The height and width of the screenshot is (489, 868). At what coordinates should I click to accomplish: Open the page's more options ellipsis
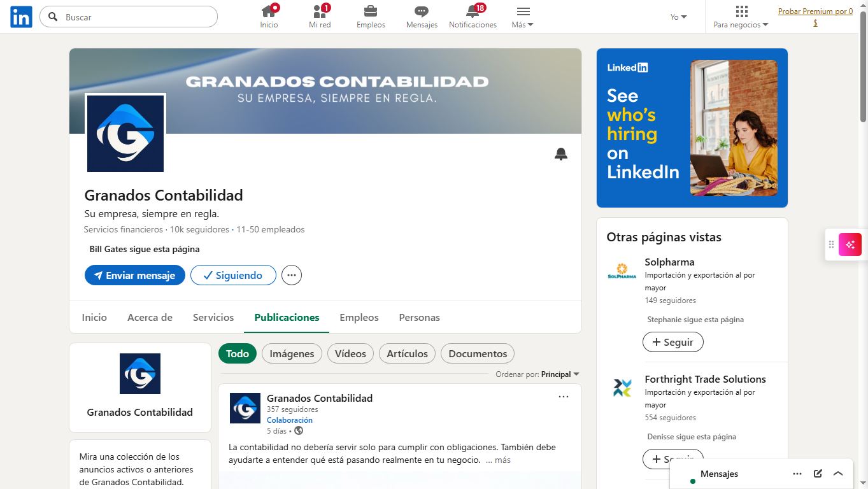coord(292,275)
